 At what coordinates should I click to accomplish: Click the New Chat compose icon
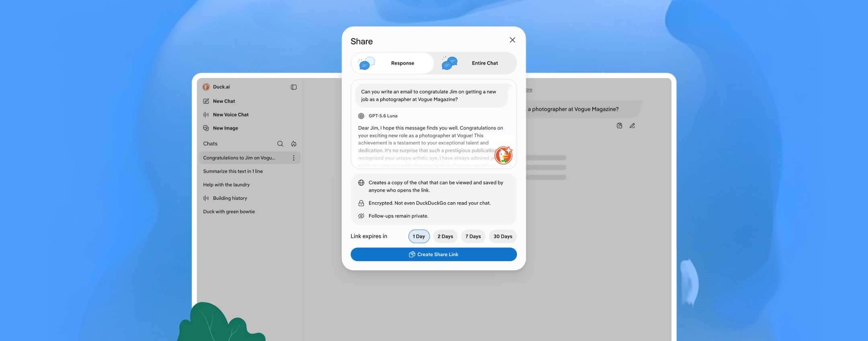tap(206, 101)
